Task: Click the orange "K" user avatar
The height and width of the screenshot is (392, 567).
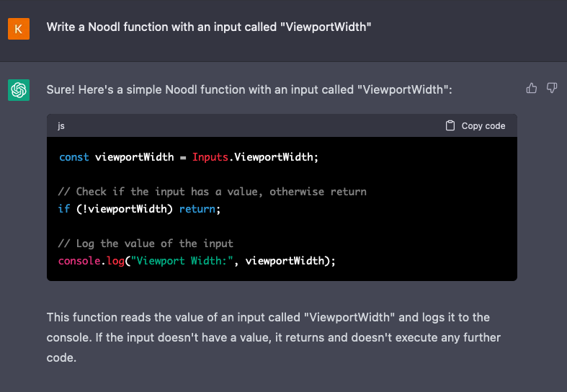Action: point(19,29)
